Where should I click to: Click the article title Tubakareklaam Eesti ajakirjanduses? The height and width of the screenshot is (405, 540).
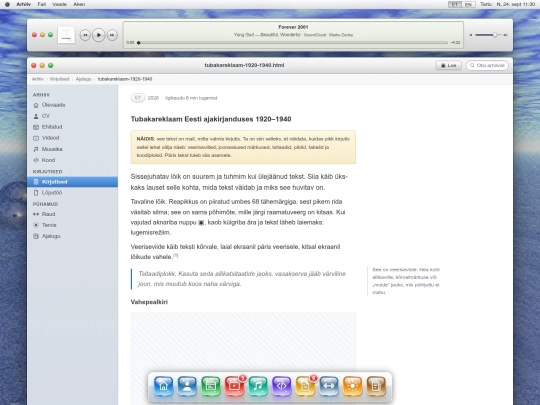tap(211, 119)
